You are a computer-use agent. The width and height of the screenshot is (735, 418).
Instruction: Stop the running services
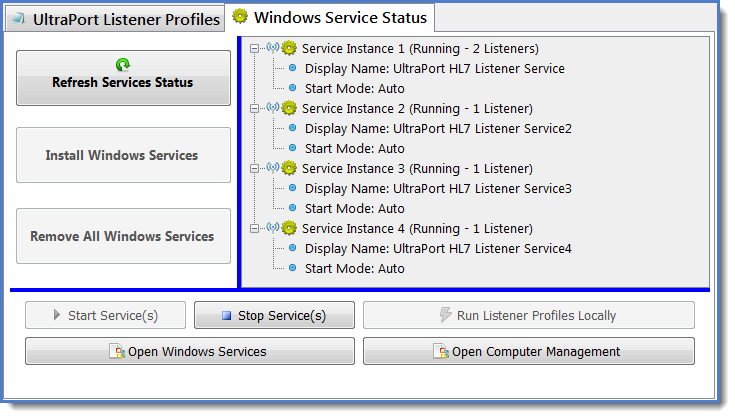pos(274,315)
